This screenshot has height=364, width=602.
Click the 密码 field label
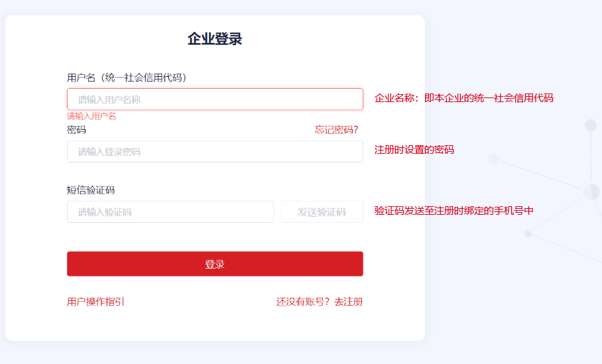click(x=76, y=130)
